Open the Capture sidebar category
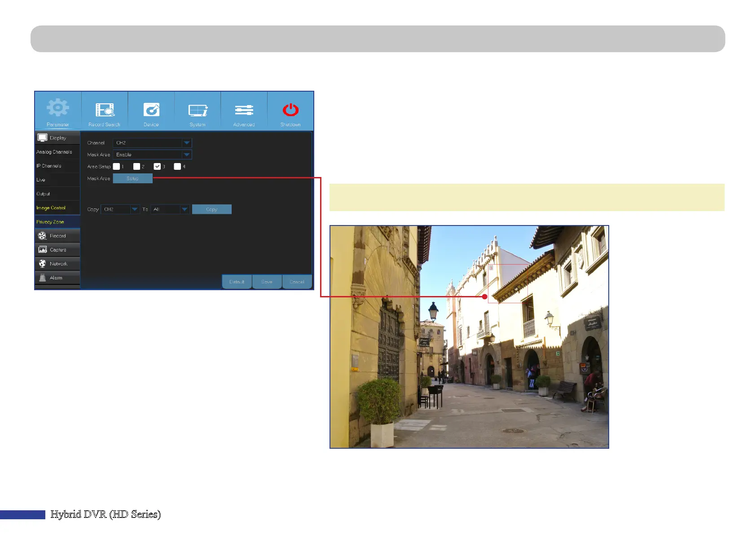The width and height of the screenshot is (756, 535). [57, 250]
